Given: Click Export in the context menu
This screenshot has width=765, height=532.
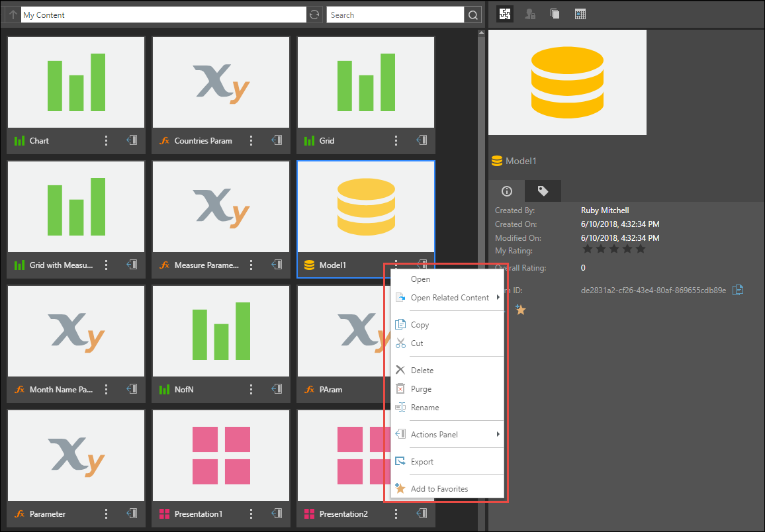Looking at the screenshot, I should 422,462.
